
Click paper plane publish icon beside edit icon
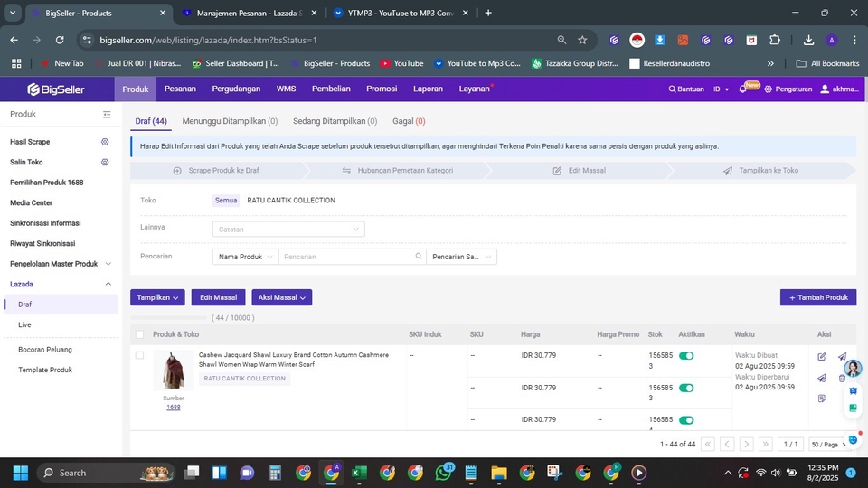click(842, 356)
